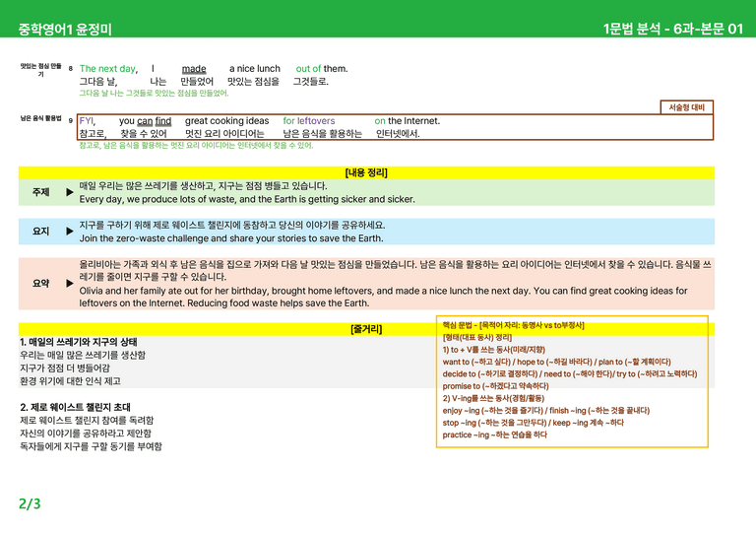The image size is (756, 535).
Task: Click the line 1) to + V를 쓰는 동사
Action: point(494,350)
